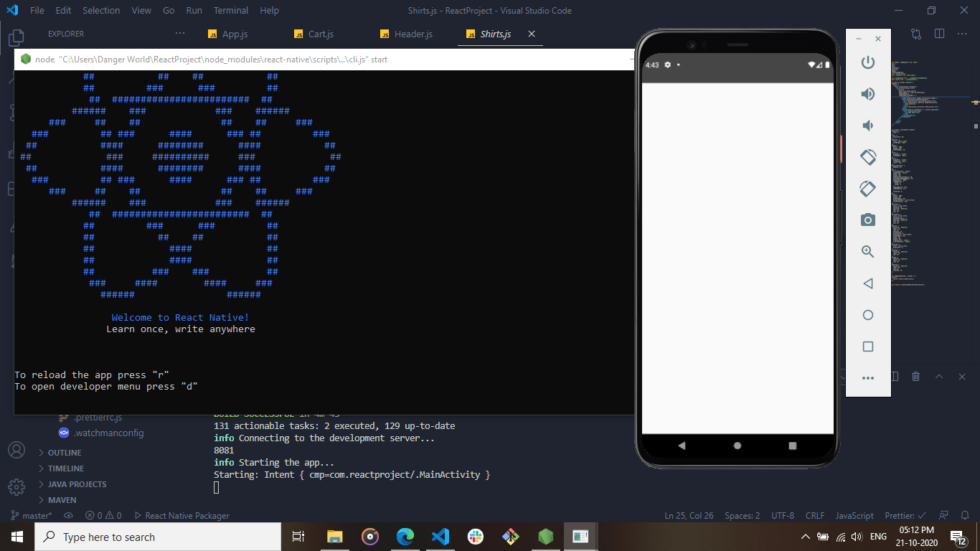The height and width of the screenshot is (551, 980).
Task: Click the Prettier status indicator
Action: pyautogui.click(x=905, y=515)
